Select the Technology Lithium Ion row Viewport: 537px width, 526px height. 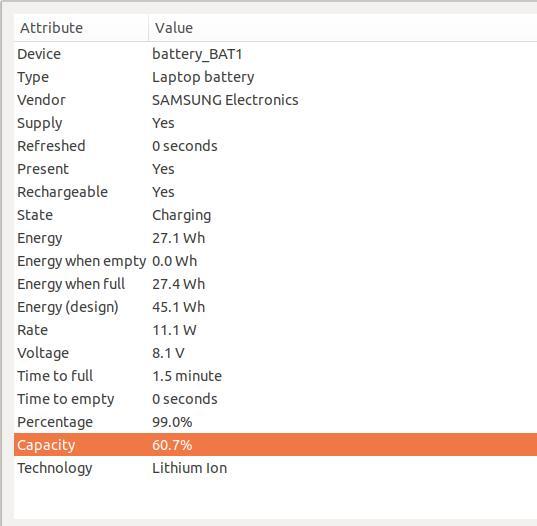point(276,468)
